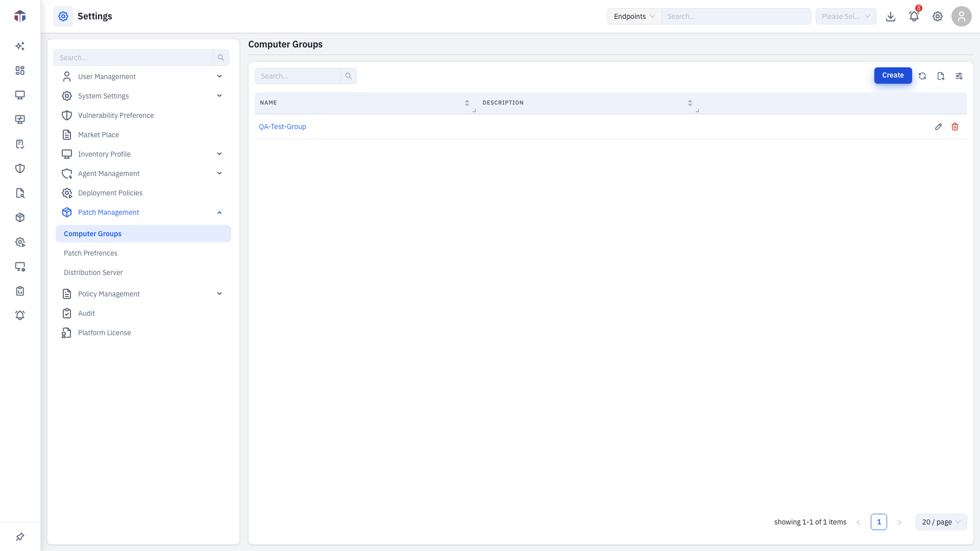
Task: Open column settings sliders icon
Action: 959,76
